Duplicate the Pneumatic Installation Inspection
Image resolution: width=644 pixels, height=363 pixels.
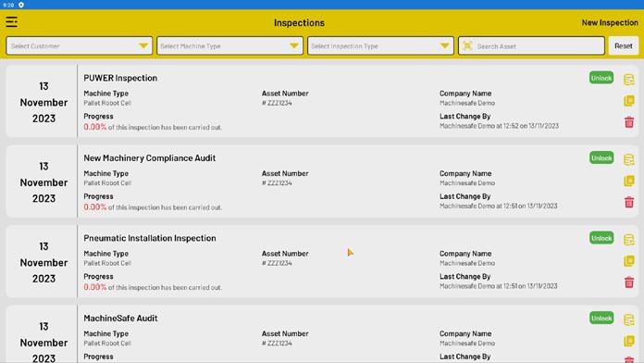pos(629,261)
